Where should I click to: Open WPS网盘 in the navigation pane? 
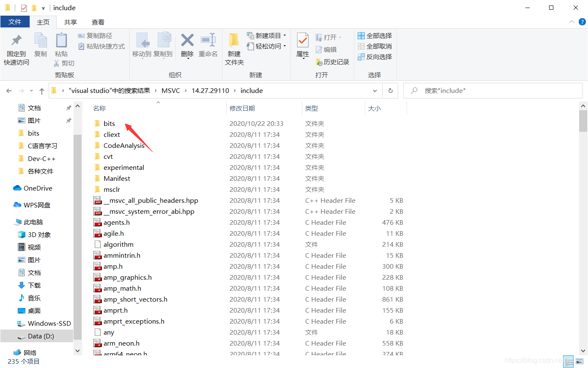click(32, 205)
